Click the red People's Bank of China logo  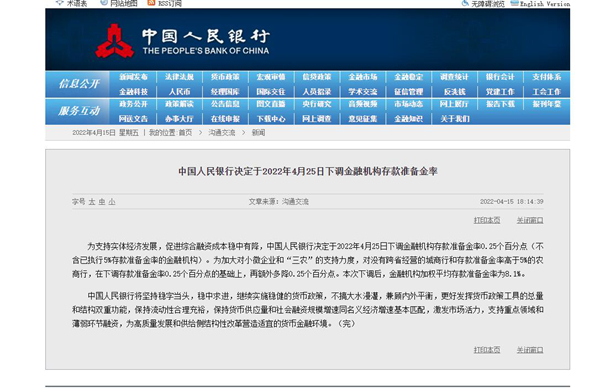114,41
